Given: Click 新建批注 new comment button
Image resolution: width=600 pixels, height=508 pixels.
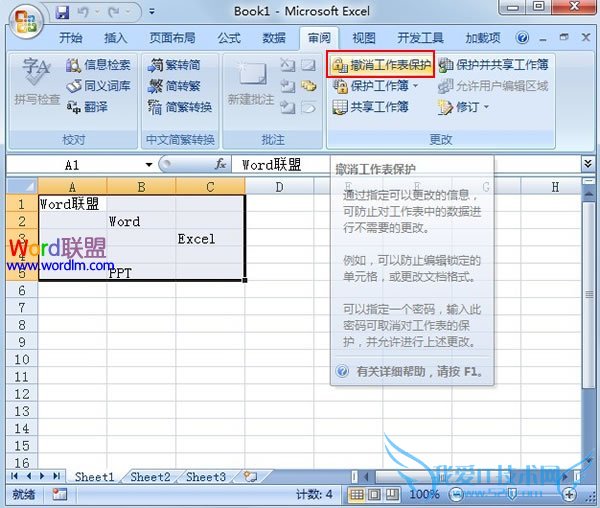Looking at the screenshot, I should (x=251, y=82).
